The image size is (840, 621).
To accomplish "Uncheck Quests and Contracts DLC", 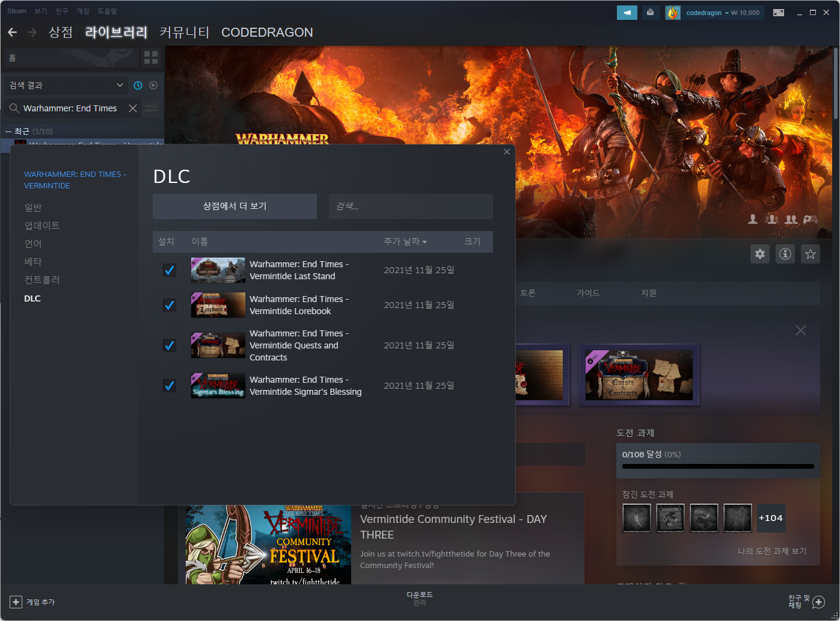I will (170, 345).
